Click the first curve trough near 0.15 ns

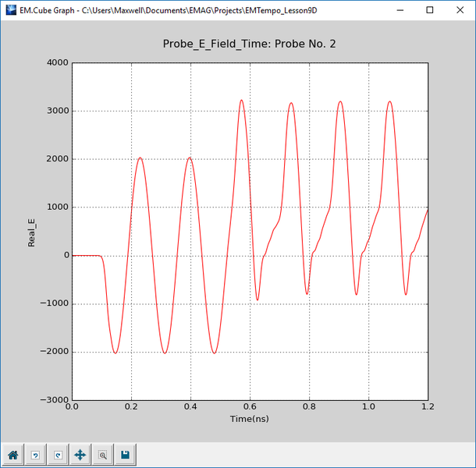coord(115,353)
